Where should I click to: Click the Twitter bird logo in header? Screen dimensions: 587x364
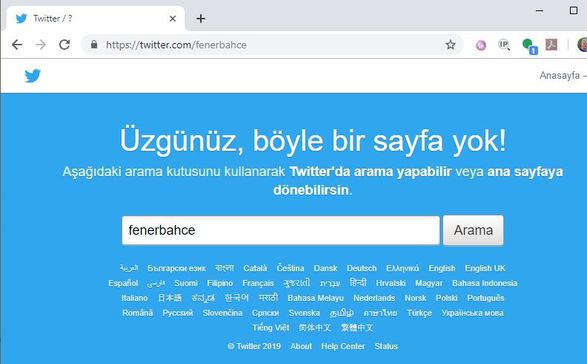coord(33,76)
